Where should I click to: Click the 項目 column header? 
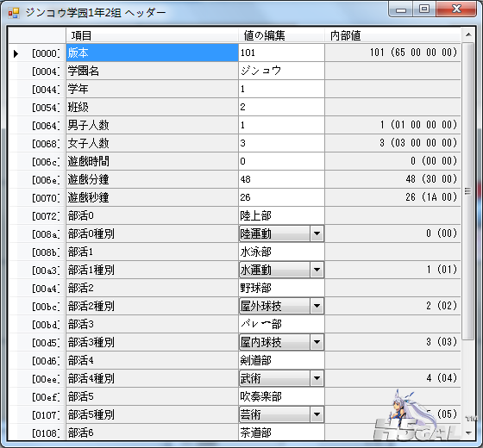click(x=152, y=35)
